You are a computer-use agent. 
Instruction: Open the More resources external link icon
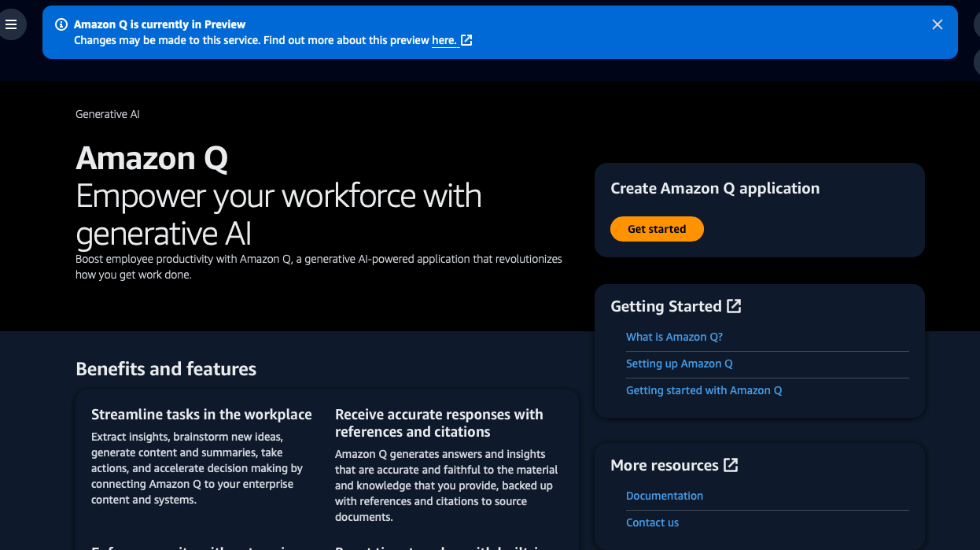(731, 465)
